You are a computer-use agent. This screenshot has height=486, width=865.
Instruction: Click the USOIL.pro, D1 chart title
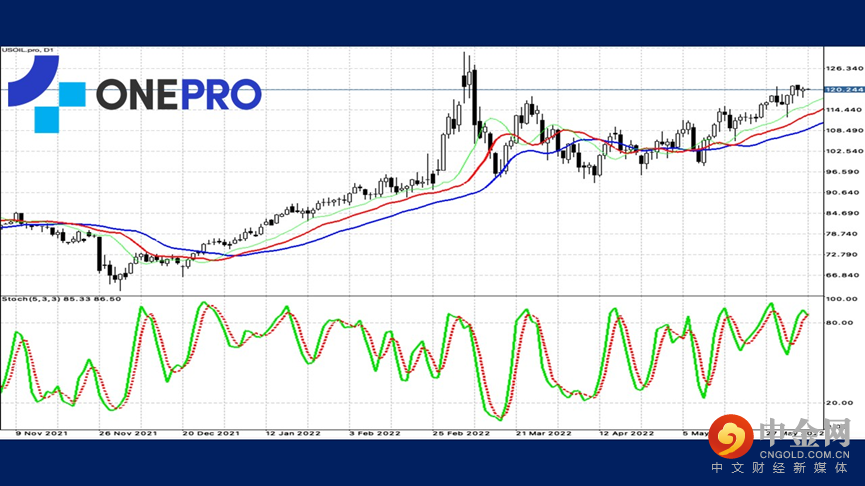pos(27,50)
